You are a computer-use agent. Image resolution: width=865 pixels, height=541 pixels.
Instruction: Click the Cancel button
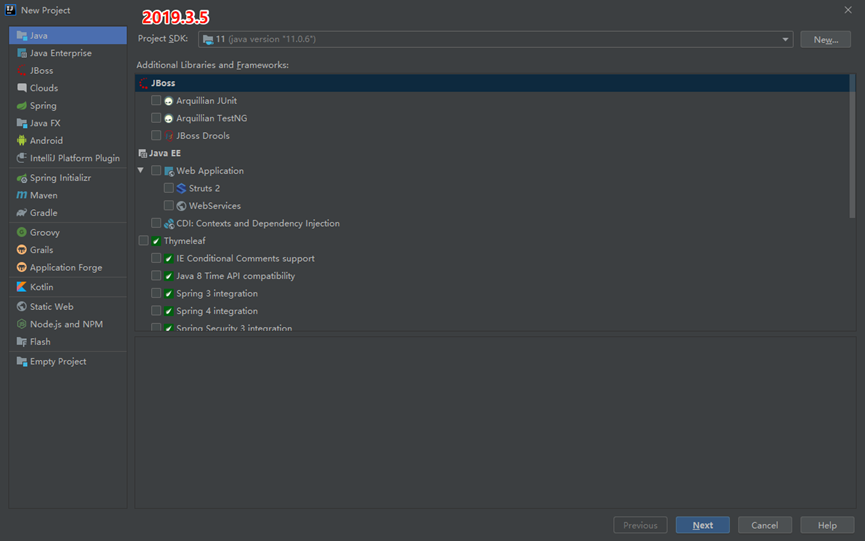point(765,525)
